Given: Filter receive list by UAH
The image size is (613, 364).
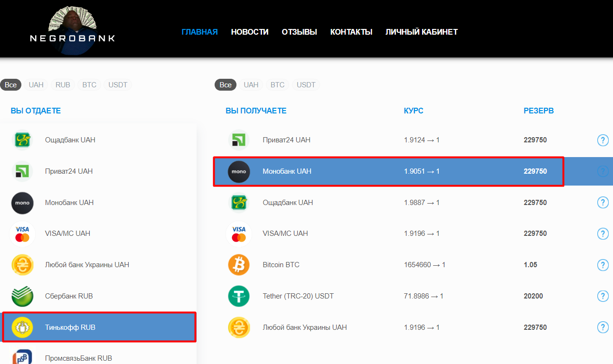Looking at the screenshot, I should coord(251,85).
